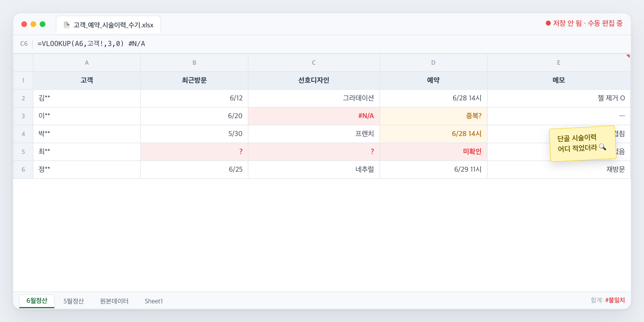Select the 6/20 visit date cell
This screenshot has width=644, height=322.
click(x=194, y=116)
